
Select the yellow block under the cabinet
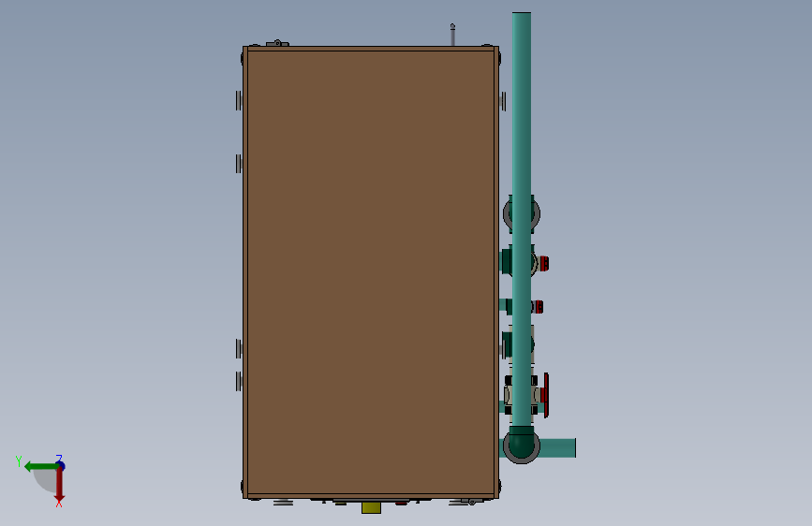point(371,507)
